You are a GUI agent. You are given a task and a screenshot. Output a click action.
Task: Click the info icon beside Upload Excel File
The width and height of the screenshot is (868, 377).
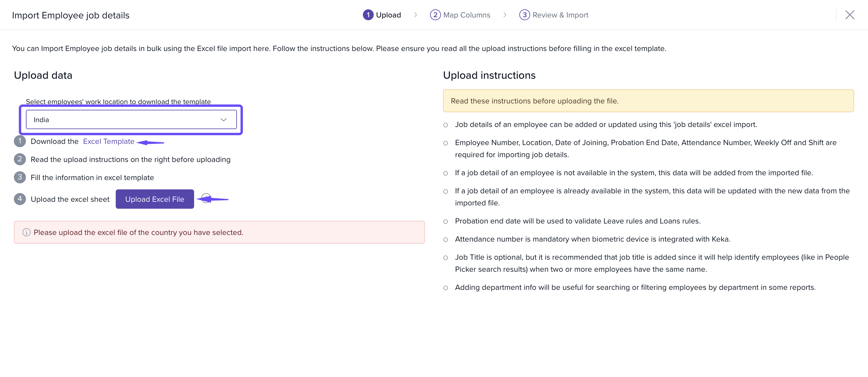pyautogui.click(x=206, y=198)
